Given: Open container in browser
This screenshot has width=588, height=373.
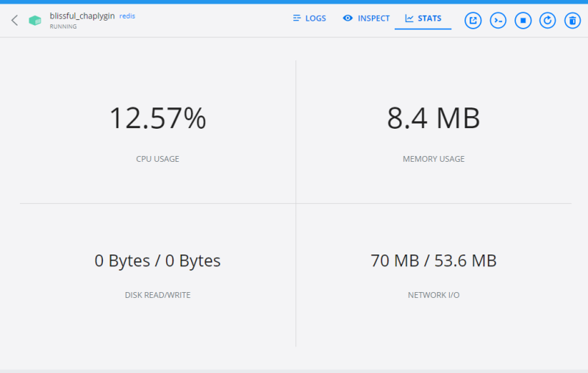Looking at the screenshot, I should (473, 21).
